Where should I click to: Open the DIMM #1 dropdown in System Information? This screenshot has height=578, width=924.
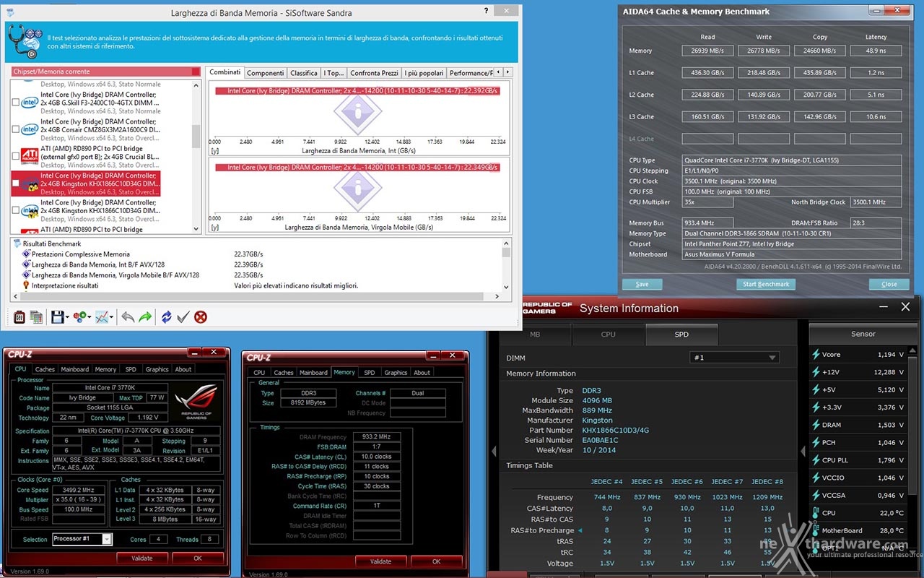734,357
